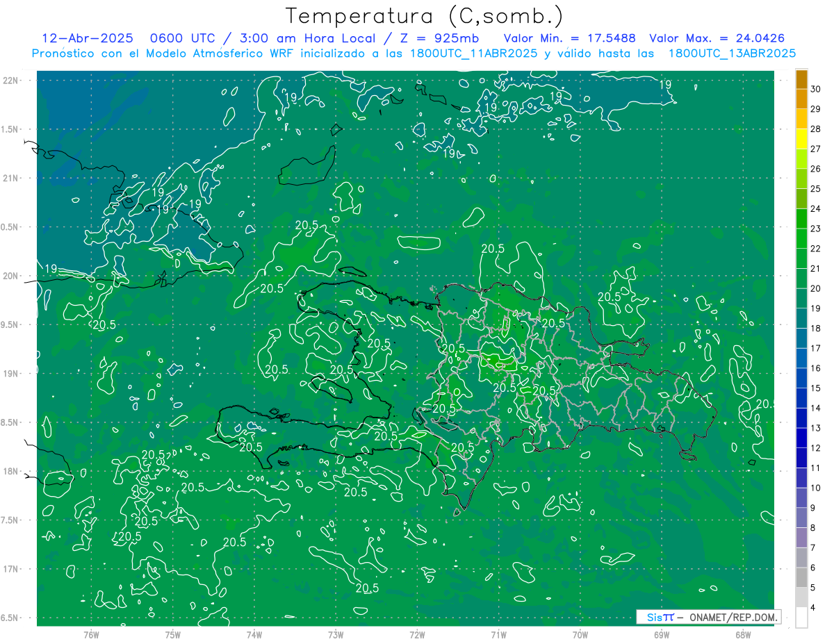
Task: Click the white swatch below 4 on the color scale
Action: click(801, 617)
